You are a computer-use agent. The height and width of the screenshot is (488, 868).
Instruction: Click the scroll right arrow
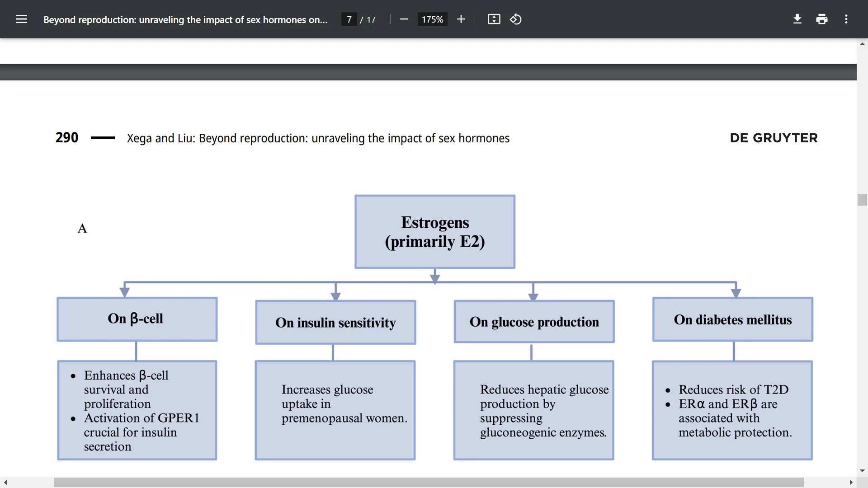[x=851, y=483]
